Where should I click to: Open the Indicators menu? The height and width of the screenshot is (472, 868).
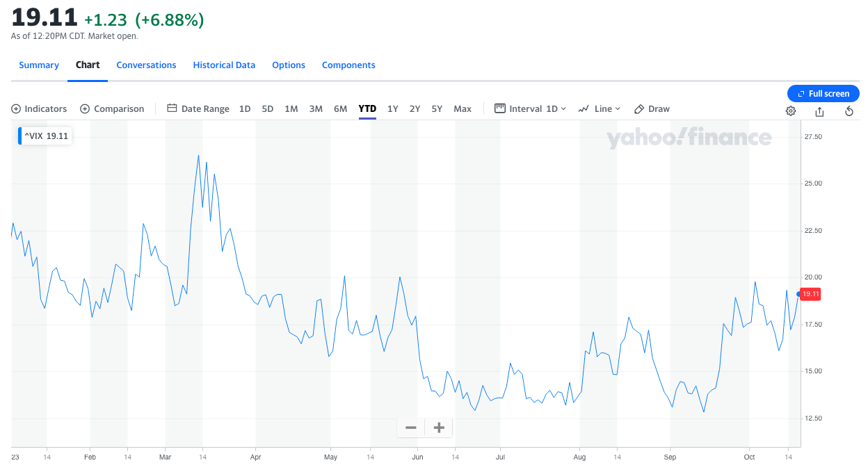39,108
